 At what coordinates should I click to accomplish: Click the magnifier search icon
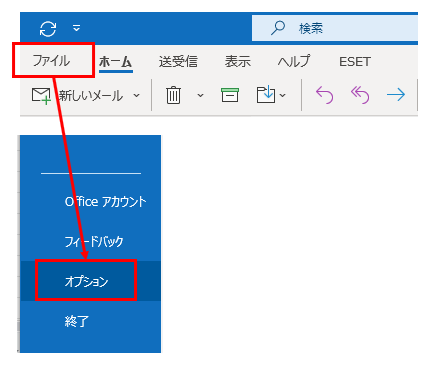278,28
